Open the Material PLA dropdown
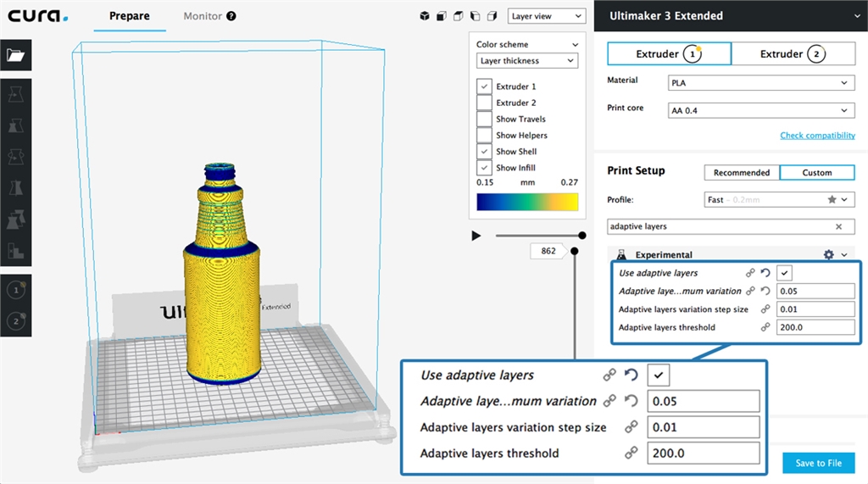This screenshot has height=484, width=868. 760,83
